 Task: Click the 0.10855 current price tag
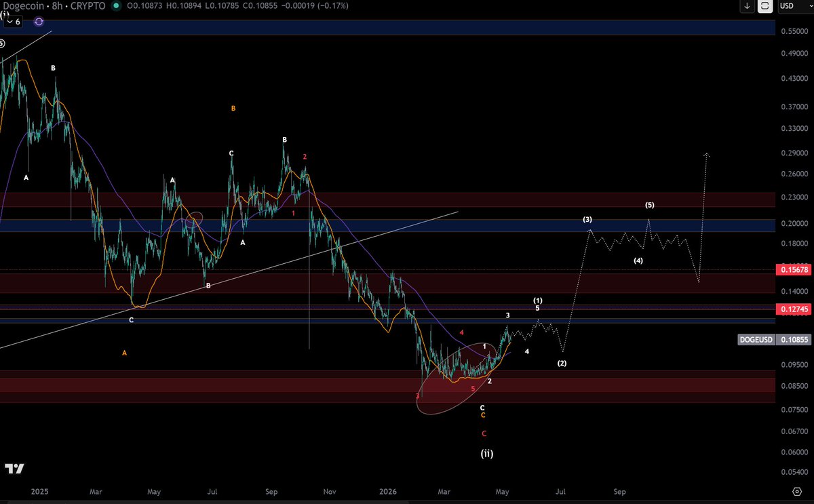pos(793,338)
